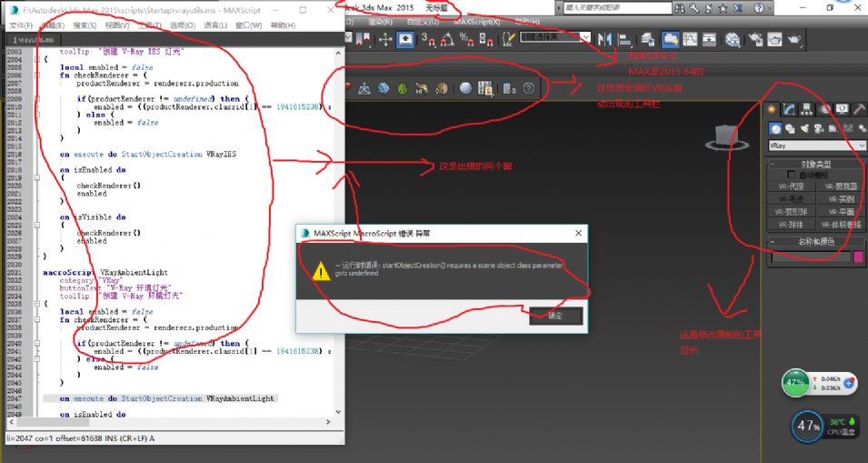The height and width of the screenshot is (463, 868).
Task: Click the Align tool icon
Action: pos(624,39)
